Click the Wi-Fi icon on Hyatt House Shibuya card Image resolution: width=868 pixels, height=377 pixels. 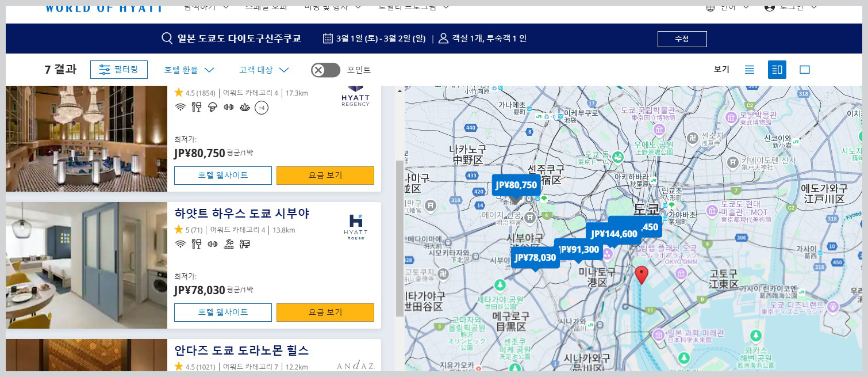coord(180,244)
